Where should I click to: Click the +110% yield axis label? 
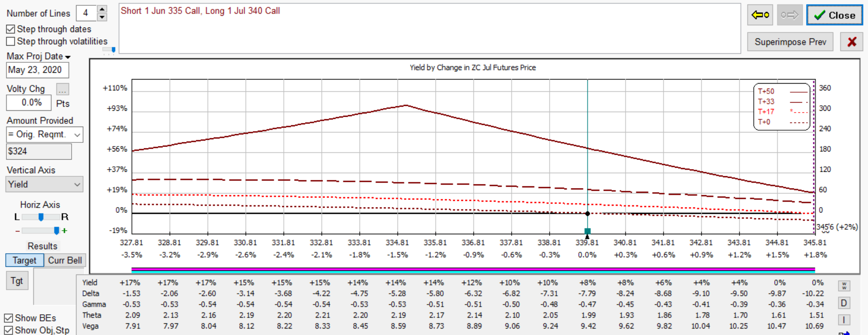[x=115, y=88]
